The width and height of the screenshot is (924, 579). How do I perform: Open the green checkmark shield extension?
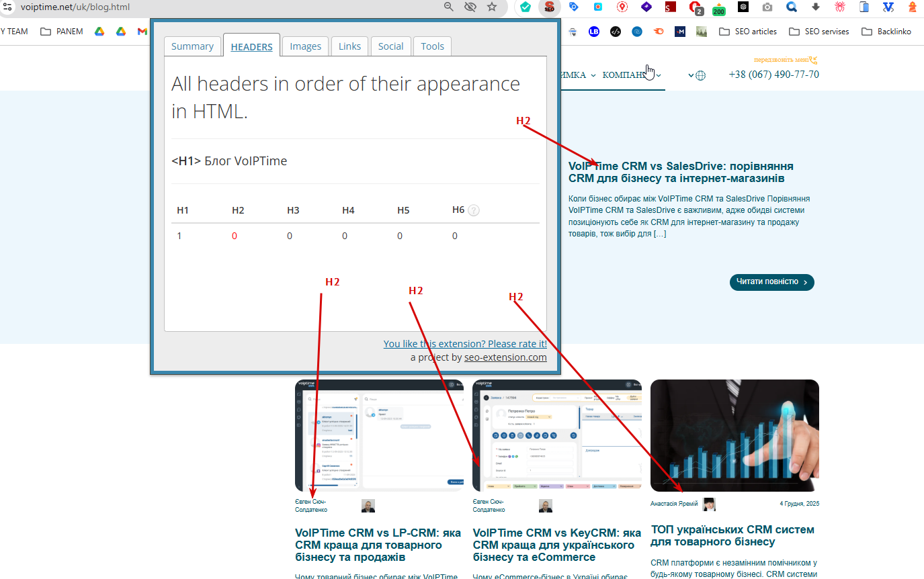[526, 7]
